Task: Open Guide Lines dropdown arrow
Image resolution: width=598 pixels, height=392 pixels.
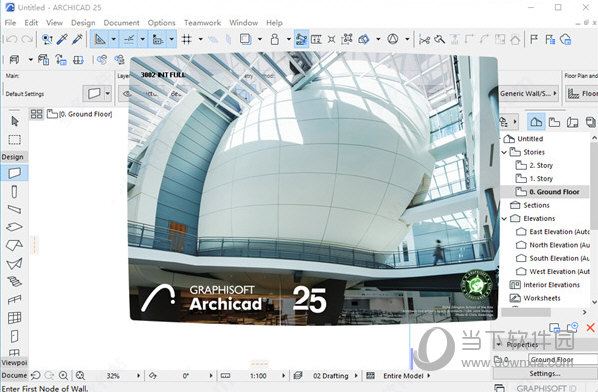Action: tap(114, 39)
